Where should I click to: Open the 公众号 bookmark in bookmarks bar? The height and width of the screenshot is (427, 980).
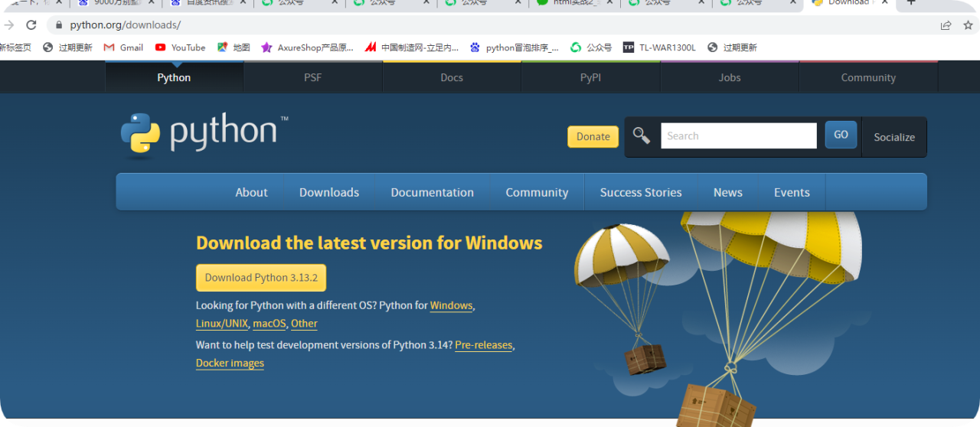click(x=591, y=47)
